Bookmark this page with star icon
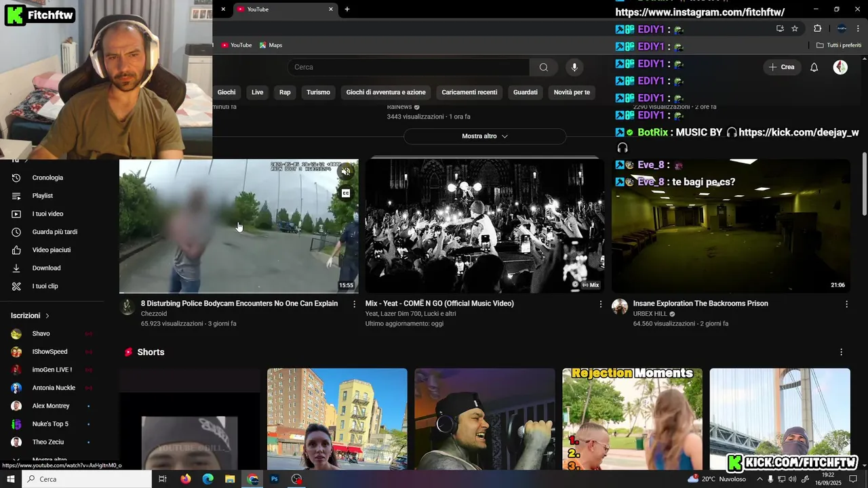868x488 pixels. click(795, 28)
